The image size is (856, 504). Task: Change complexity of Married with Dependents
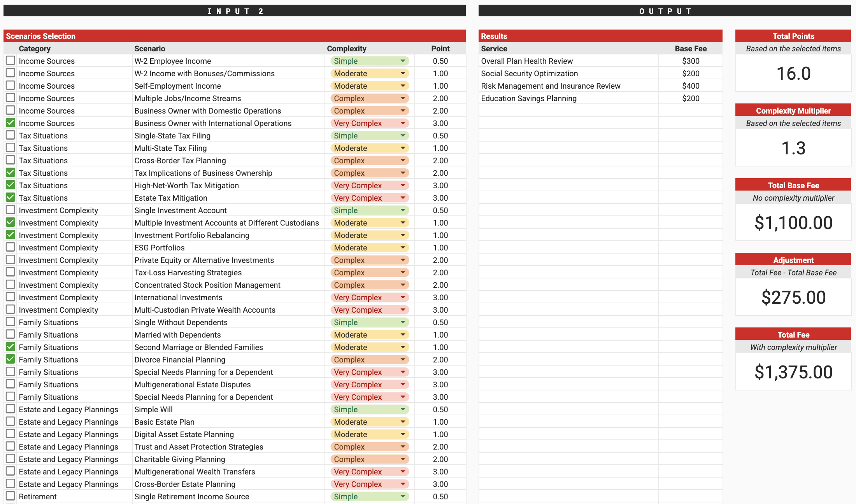tap(403, 335)
